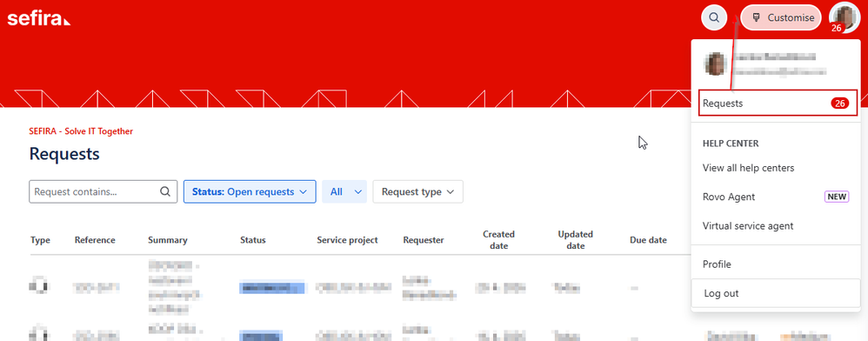Click the magnifier icon in Request contains field

point(165,191)
